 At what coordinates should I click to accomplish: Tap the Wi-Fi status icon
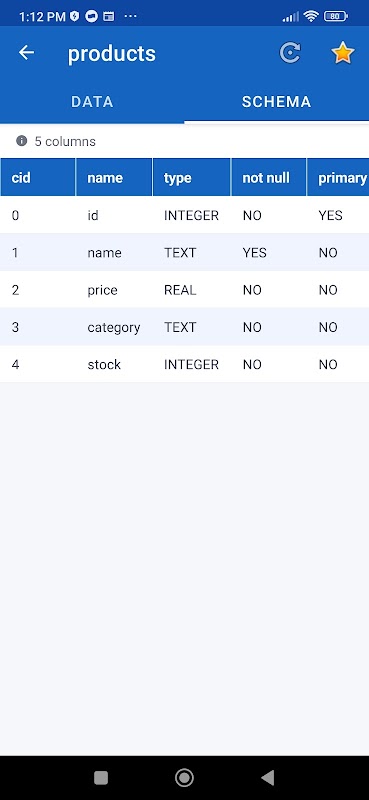point(311,16)
